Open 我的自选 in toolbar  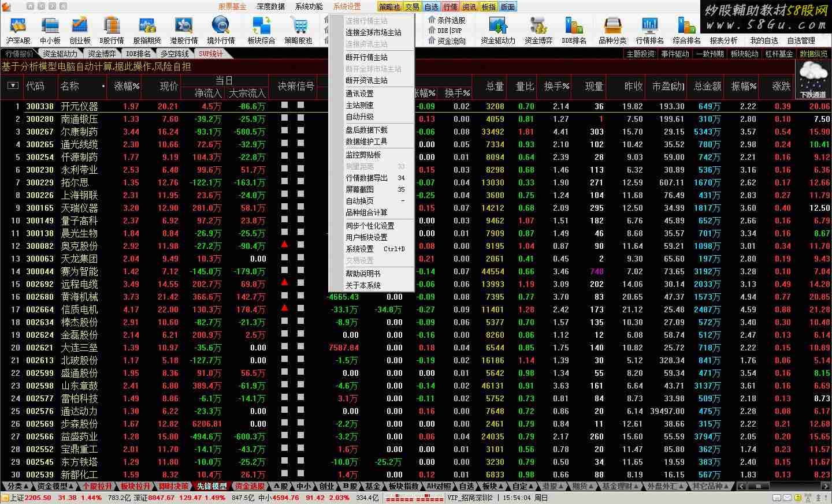click(x=764, y=40)
